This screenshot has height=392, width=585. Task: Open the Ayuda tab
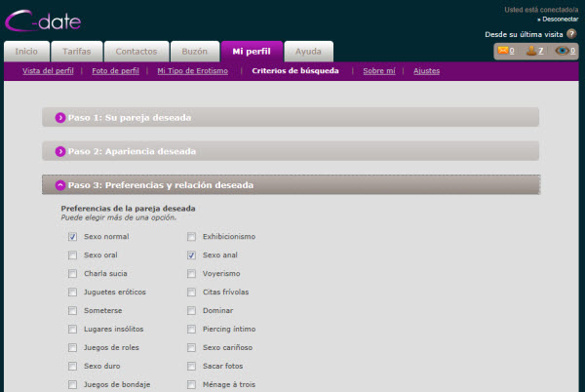click(308, 52)
